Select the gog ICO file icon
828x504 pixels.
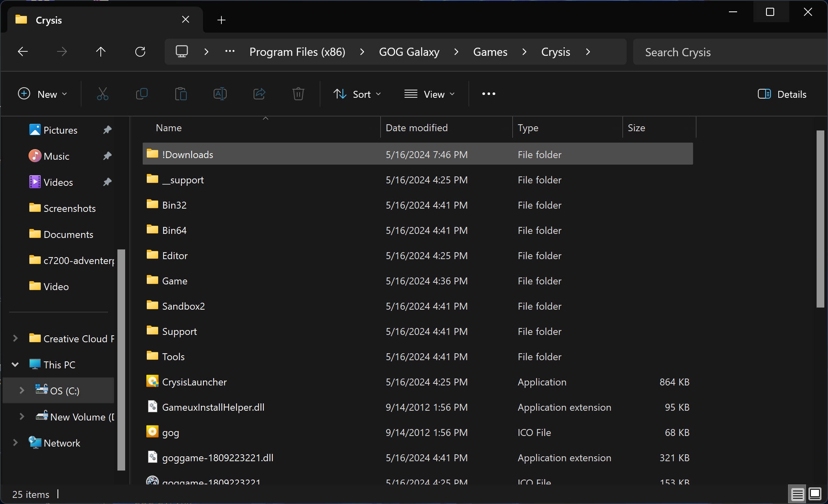tap(152, 431)
